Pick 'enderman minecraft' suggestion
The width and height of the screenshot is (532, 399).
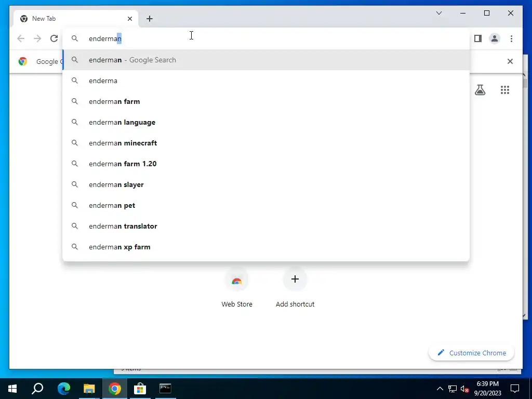pos(266,143)
